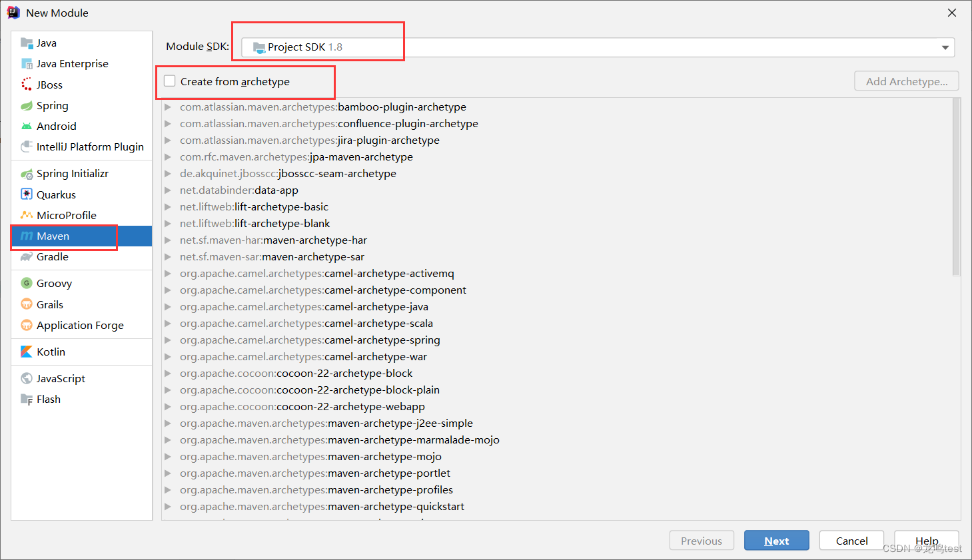The height and width of the screenshot is (560, 972).
Task: Click the IntelliJ Platform Plugin icon
Action: [27, 146]
